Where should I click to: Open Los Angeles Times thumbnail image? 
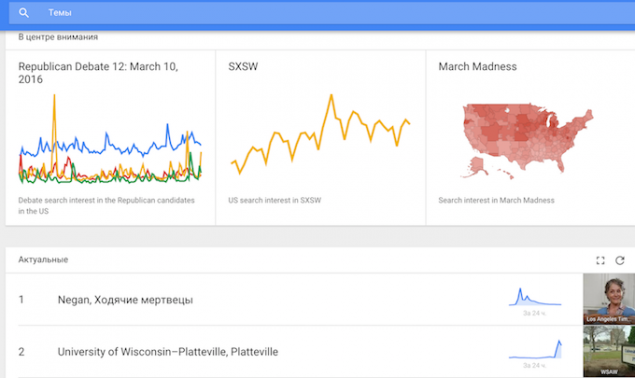(x=609, y=299)
